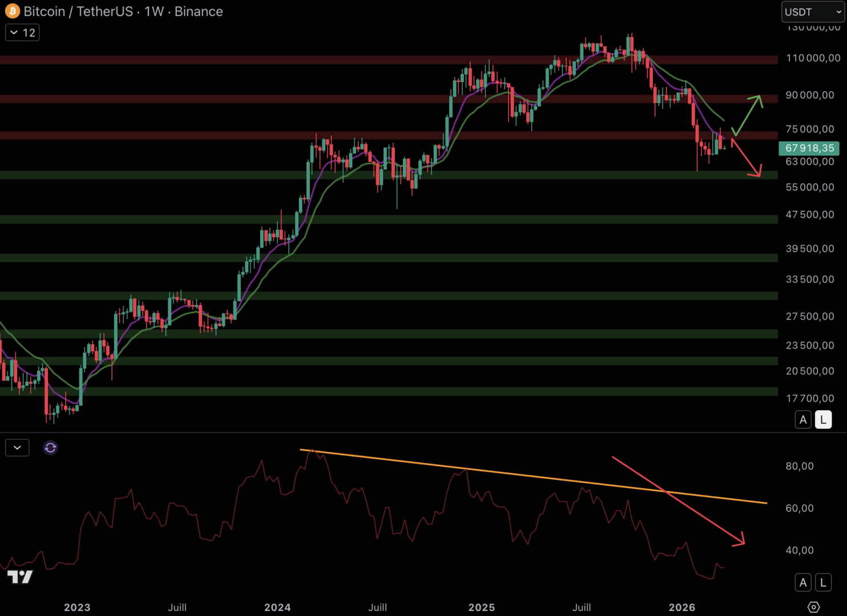
Task: Toggle logarithmic scale with the 'L' button
Action: (823, 419)
